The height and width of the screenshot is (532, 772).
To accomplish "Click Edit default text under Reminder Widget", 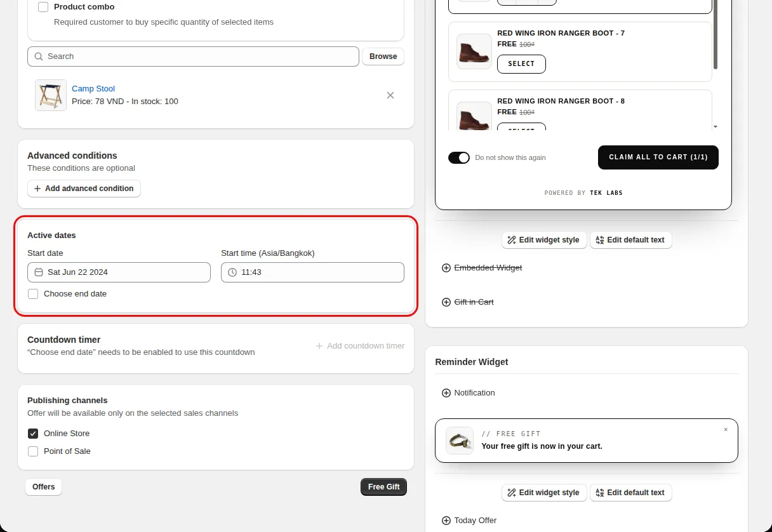I will coord(631,493).
